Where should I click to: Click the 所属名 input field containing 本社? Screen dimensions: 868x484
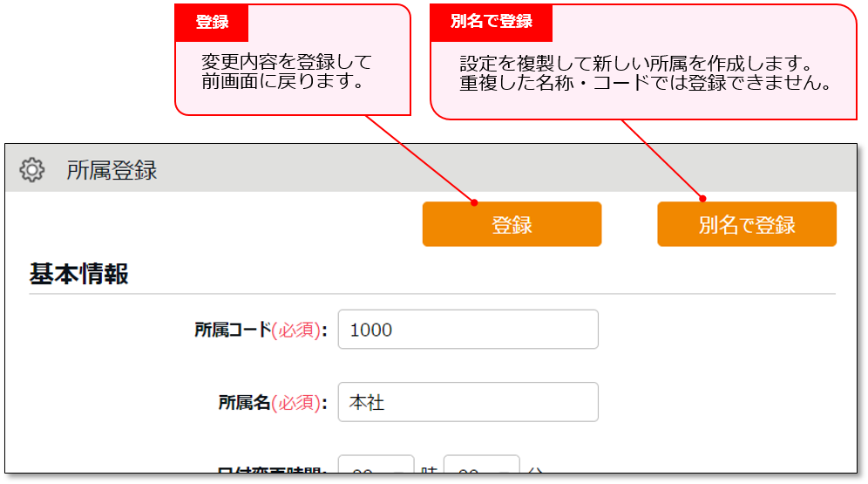[468, 402]
